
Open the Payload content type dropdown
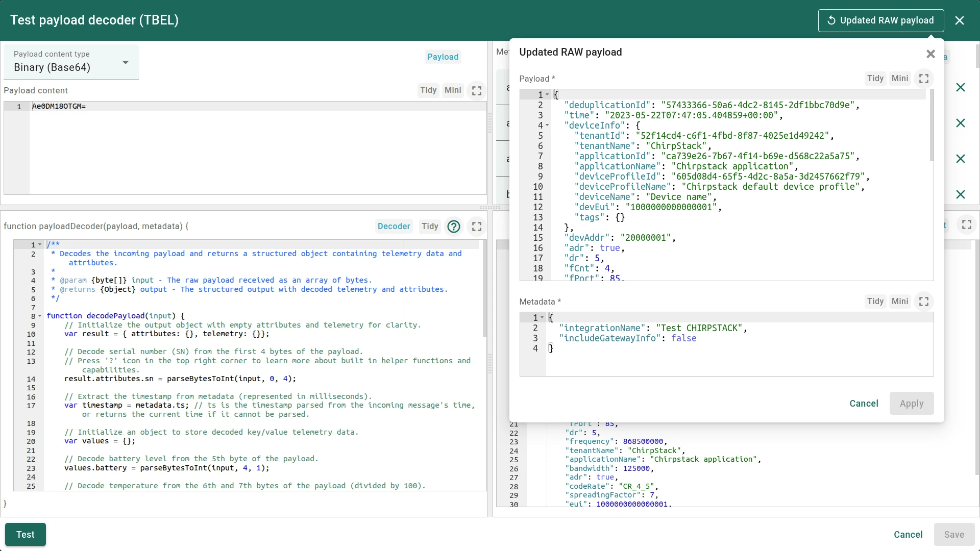[x=71, y=62]
